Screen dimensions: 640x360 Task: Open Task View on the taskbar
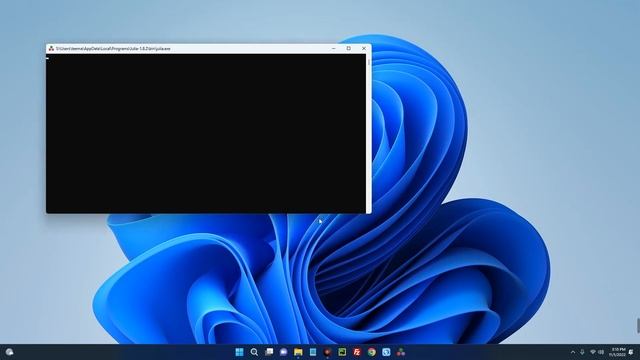point(269,352)
